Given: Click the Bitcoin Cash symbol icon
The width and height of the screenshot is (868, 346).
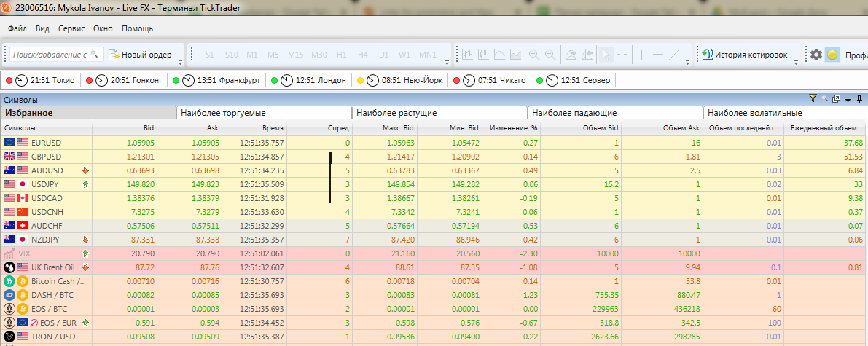Looking at the screenshot, I should (10, 281).
